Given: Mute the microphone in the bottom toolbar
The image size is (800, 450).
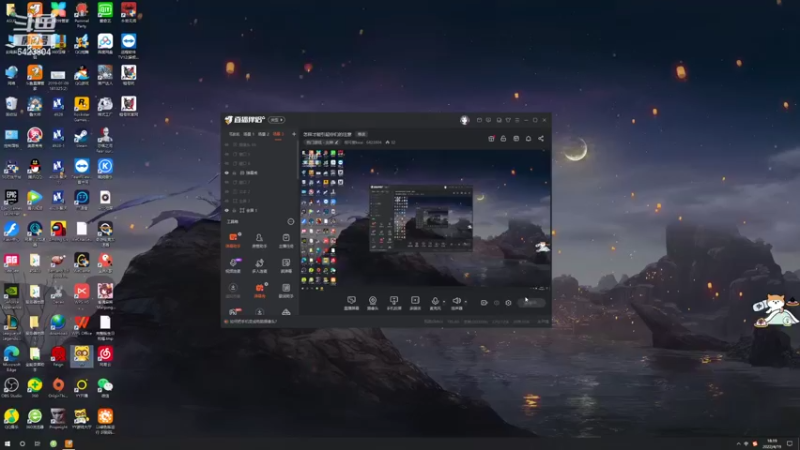Looking at the screenshot, I should (435, 303).
